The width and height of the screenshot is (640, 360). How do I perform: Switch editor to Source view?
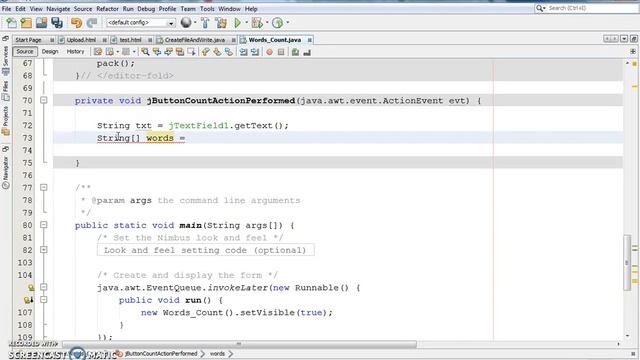[24, 51]
